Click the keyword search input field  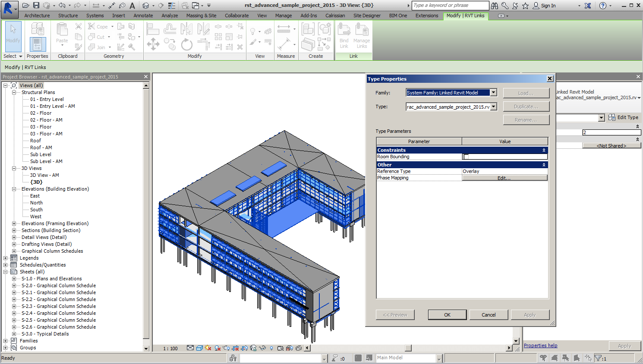[x=450, y=6]
